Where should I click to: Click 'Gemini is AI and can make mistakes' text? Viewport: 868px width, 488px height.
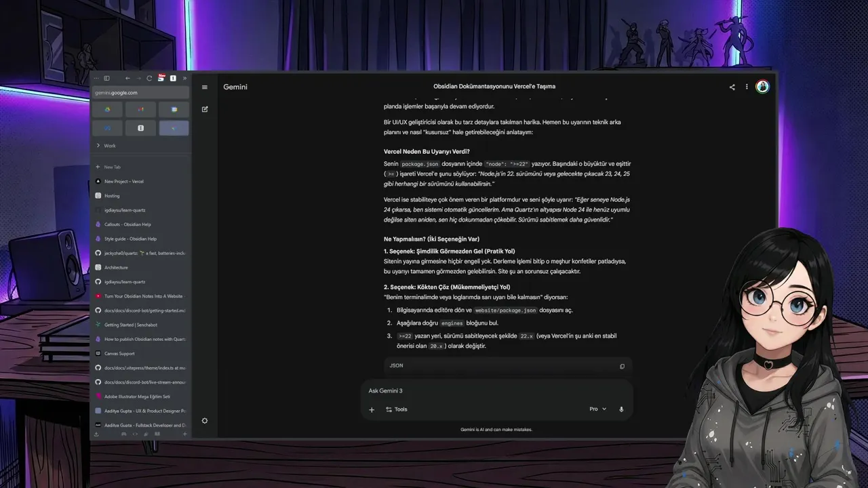click(496, 430)
